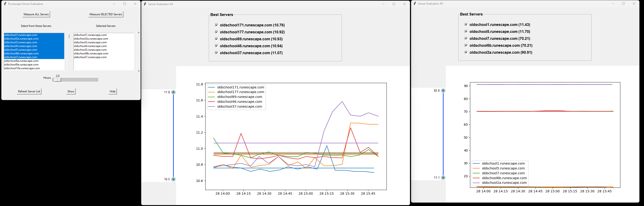Click the 28 14:30 axis label in chart #3
This screenshot has width=644, height=206.
[518, 191]
